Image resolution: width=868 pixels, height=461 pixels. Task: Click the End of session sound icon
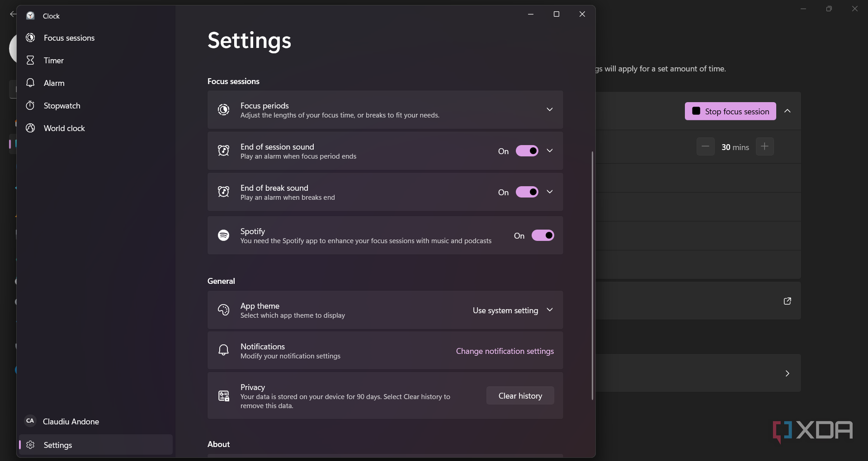click(223, 151)
